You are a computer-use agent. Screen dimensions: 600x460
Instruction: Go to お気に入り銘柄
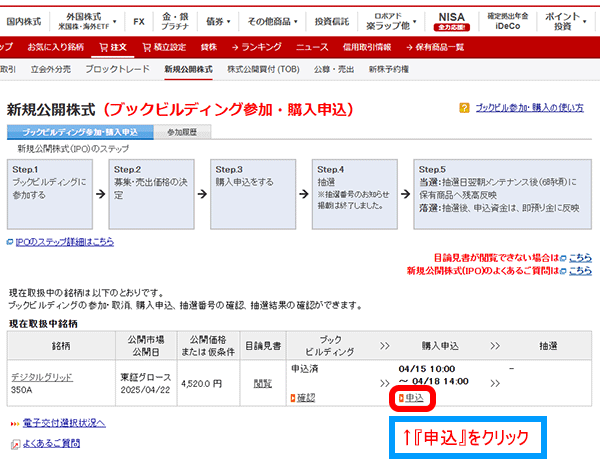tap(55, 47)
